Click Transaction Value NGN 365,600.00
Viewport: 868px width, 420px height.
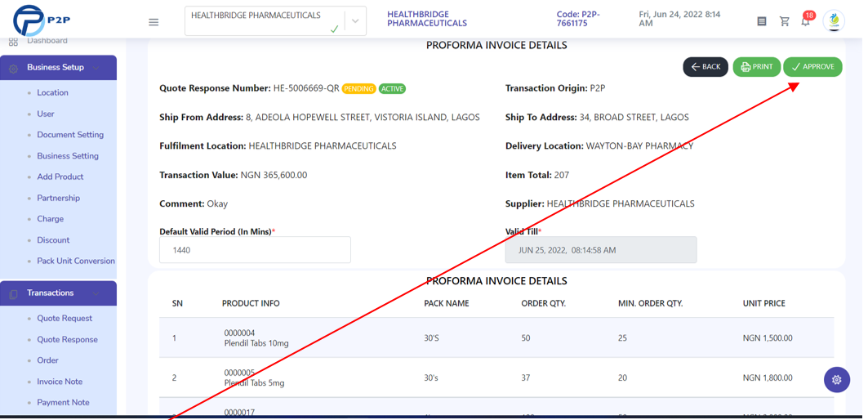pos(274,175)
